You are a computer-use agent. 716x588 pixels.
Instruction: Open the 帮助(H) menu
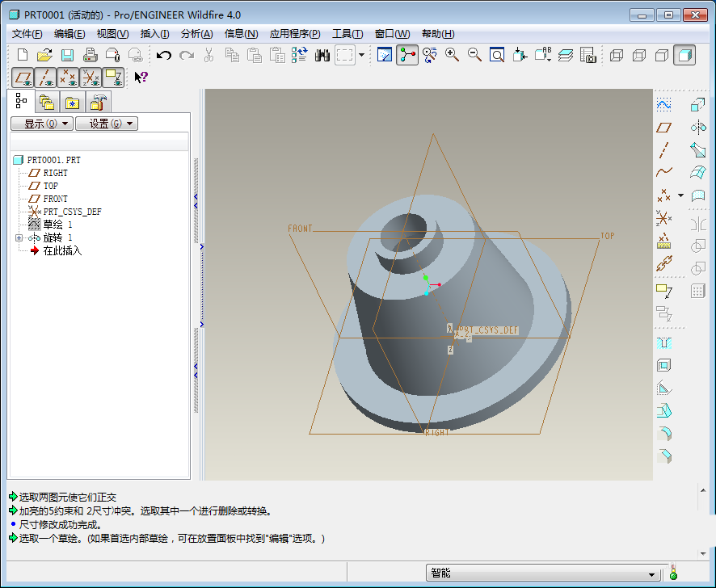point(438,34)
